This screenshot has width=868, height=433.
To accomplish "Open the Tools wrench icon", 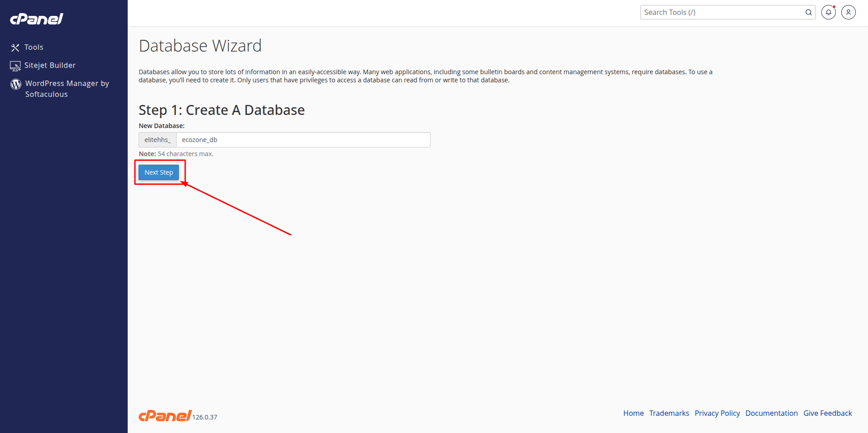I will click(15, 48).
